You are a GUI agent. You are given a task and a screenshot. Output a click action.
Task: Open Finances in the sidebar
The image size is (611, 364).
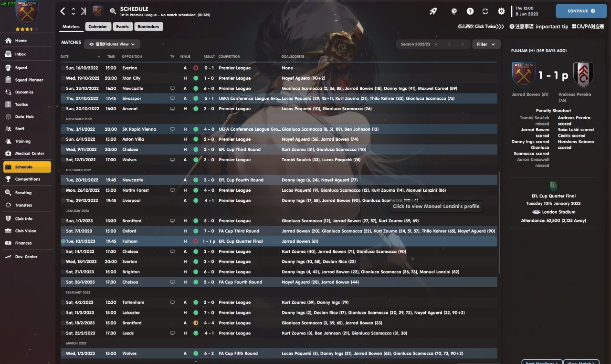click(26, 243)
